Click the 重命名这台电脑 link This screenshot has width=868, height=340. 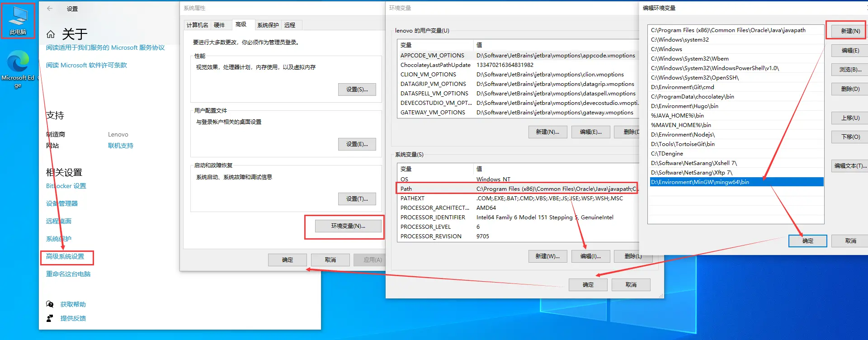[68, 274]
